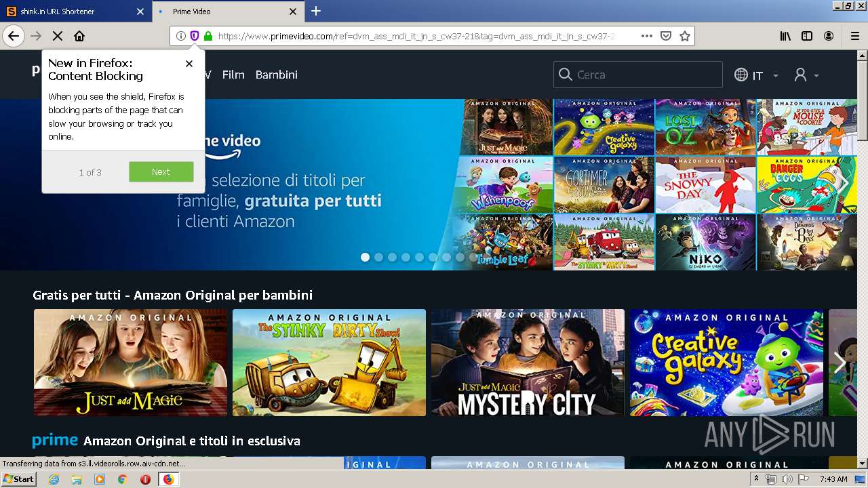Close the Content Blocking popup
The image size is (868, 488).
[189, 63]
